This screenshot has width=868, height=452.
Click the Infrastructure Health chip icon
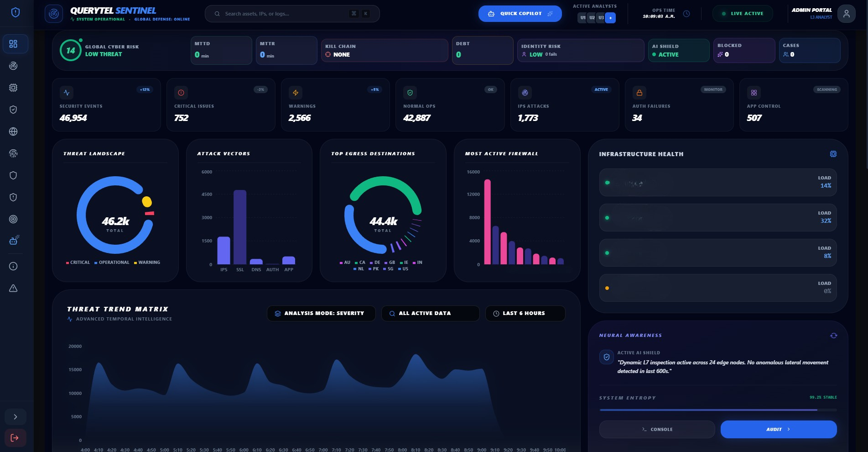[833, 154]
